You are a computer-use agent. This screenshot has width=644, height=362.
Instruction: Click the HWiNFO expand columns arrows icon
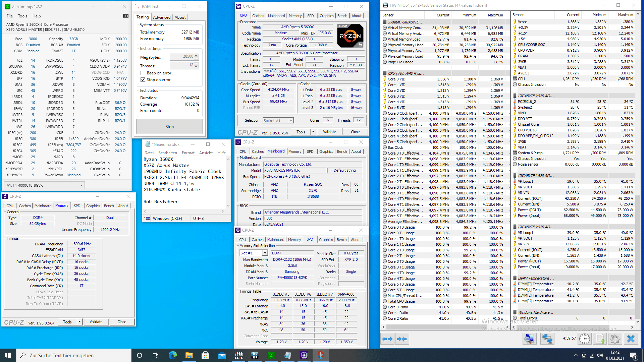click(x=387, y=339)
